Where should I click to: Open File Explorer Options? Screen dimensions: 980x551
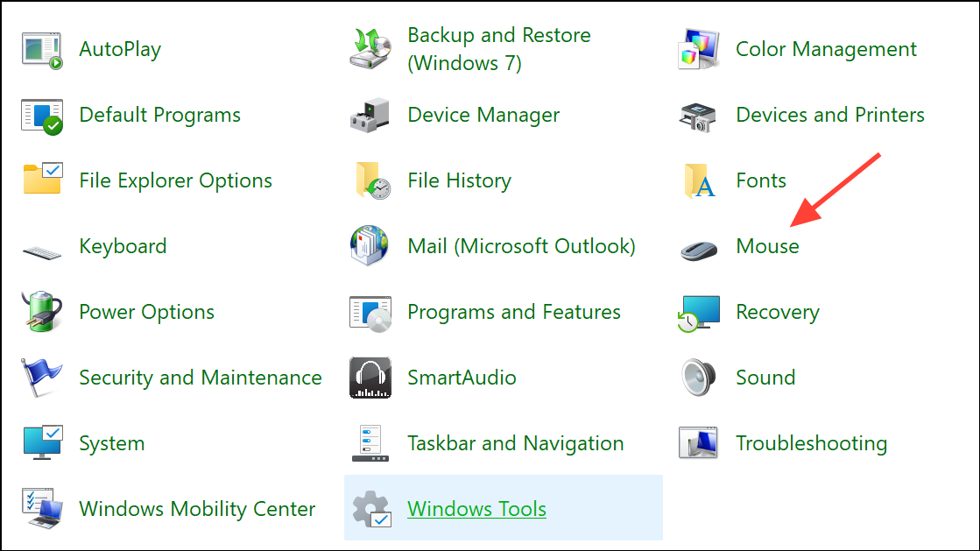tap(175, 180)
